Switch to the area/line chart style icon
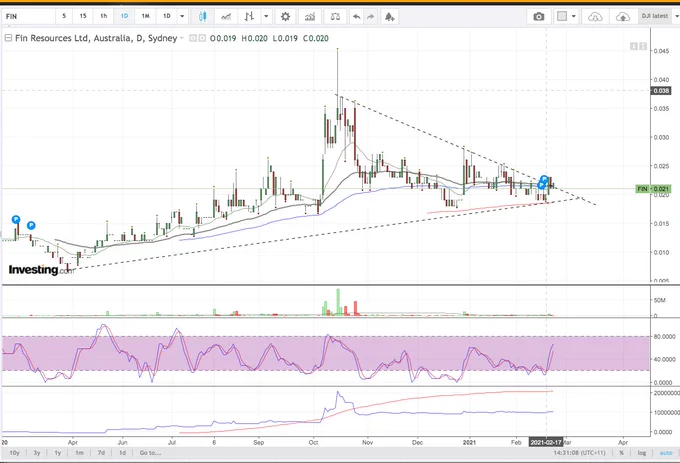The height and width of the screenshot is (463, 680). (226, 16)
